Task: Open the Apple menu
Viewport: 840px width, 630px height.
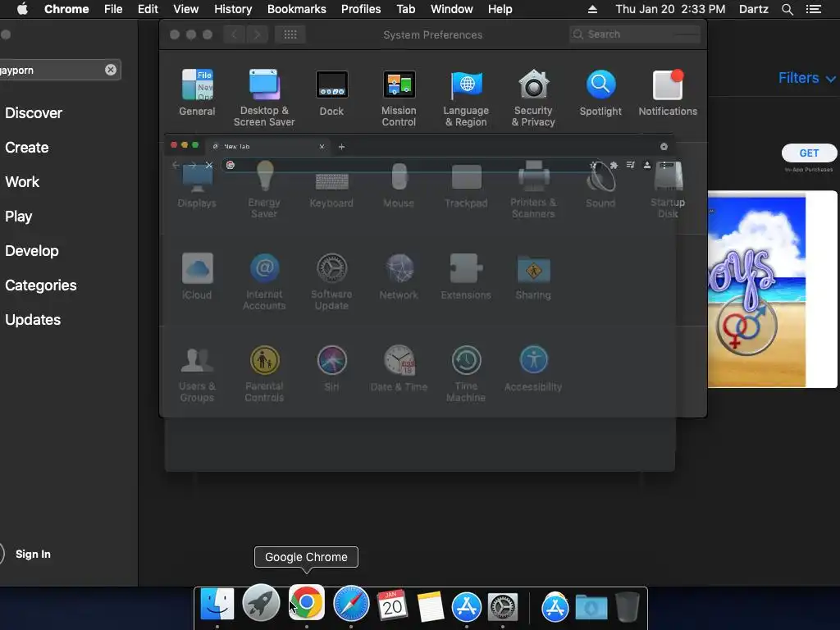Action: (x=22, y=9)
